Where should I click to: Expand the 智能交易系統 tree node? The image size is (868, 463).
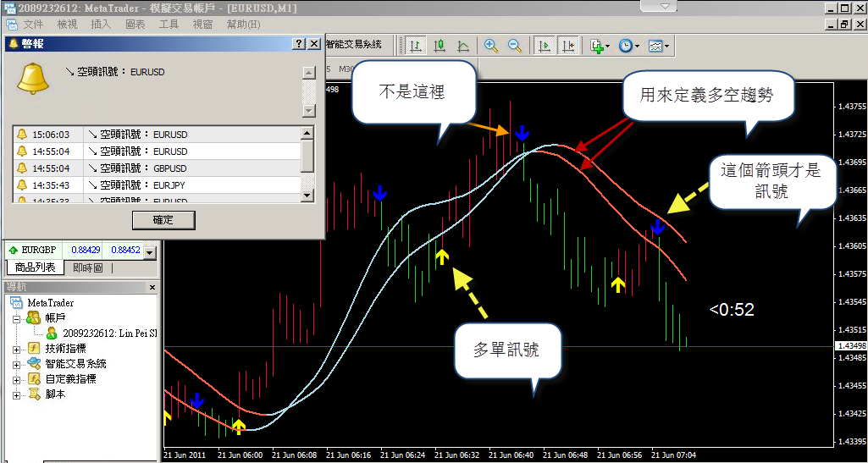[x=16, y=365]
